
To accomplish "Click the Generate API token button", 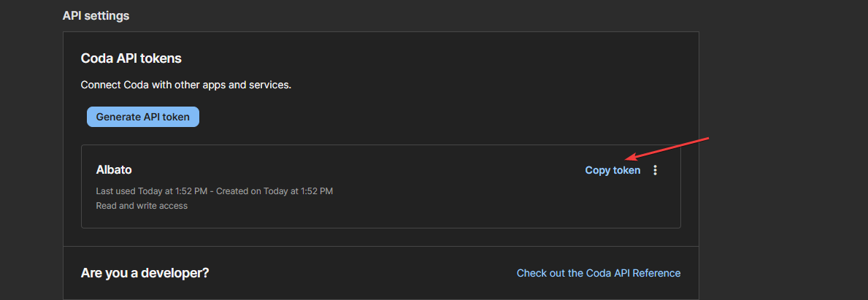I will [x=143, y=117].
